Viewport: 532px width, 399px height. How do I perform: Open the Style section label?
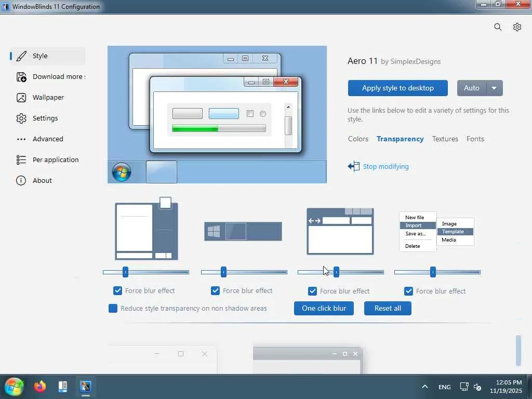pyautogui.click(x=40, y=56)
